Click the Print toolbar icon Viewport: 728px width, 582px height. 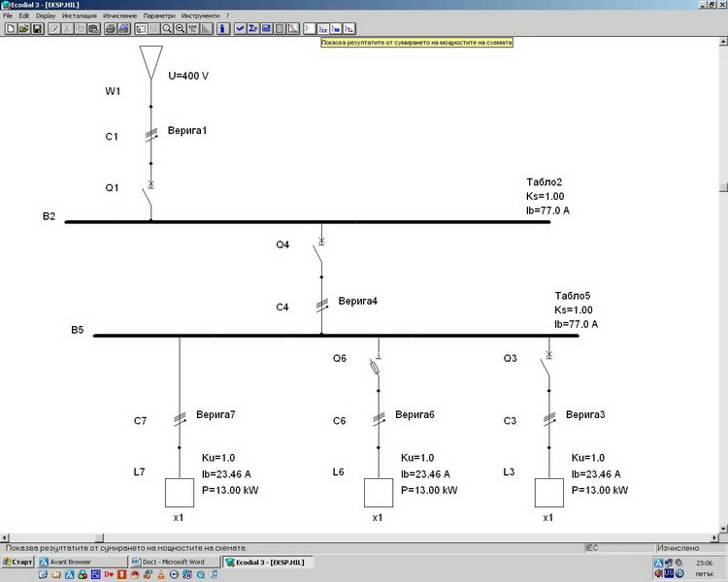(110, 29)
